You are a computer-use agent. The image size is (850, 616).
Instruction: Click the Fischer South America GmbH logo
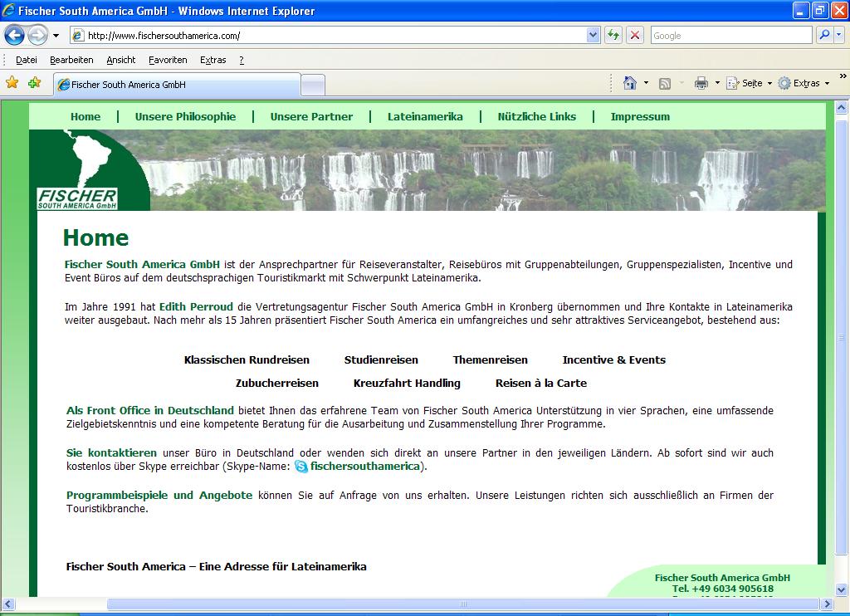(77, 198)
